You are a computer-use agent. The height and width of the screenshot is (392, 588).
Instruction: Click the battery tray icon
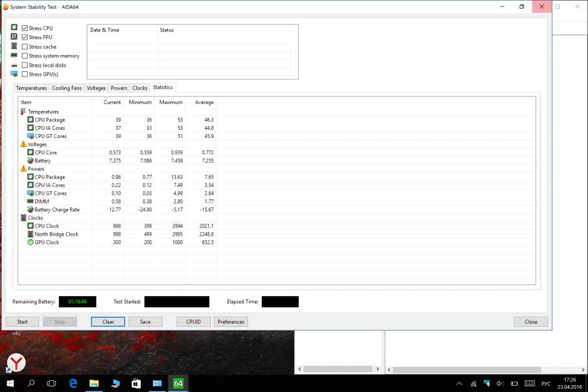coord(514,384)
